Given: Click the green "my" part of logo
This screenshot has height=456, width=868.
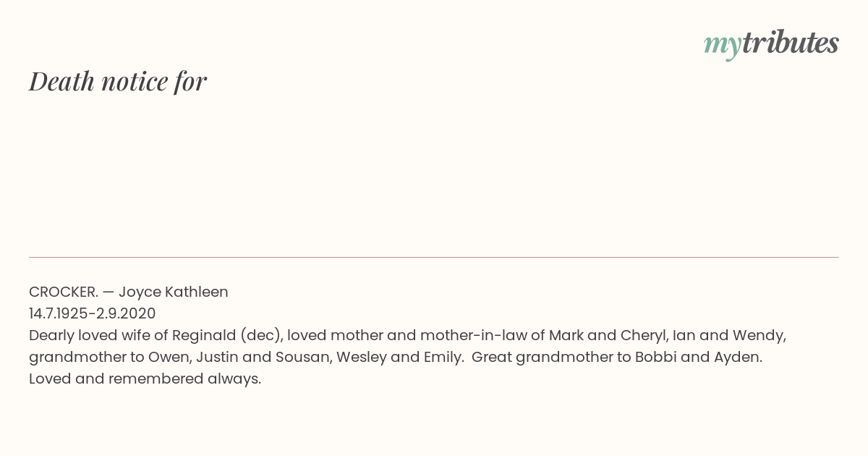Looking at the screenshot, I should click(722, 46).
